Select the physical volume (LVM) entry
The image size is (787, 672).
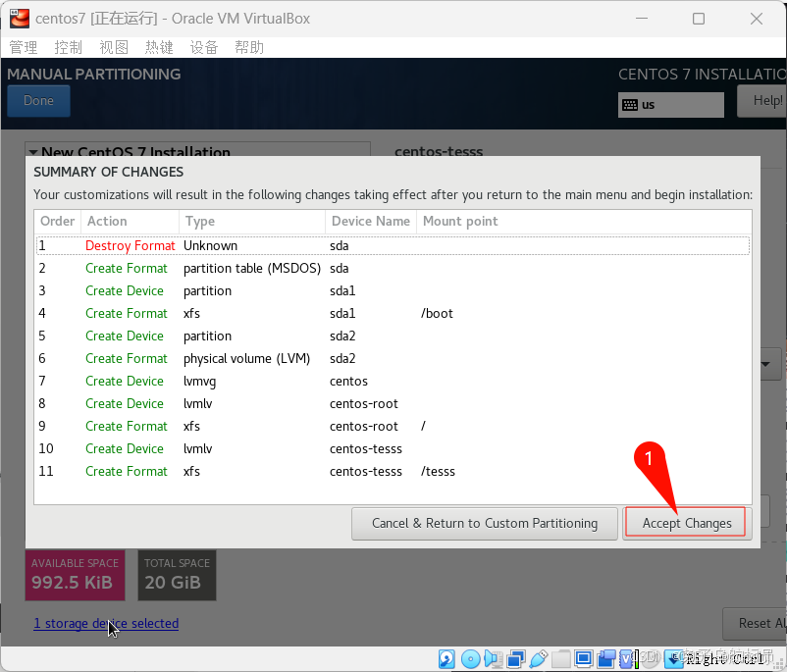point(246,358)
